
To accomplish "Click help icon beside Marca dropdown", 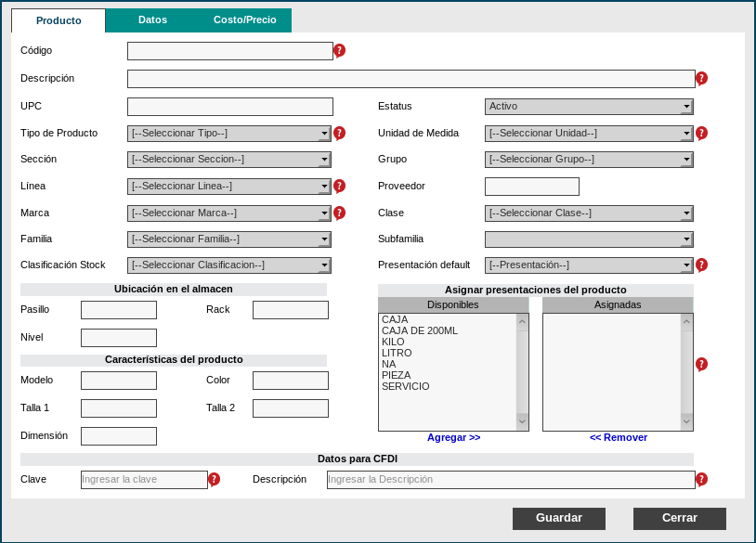I will (x=339, y=213).
